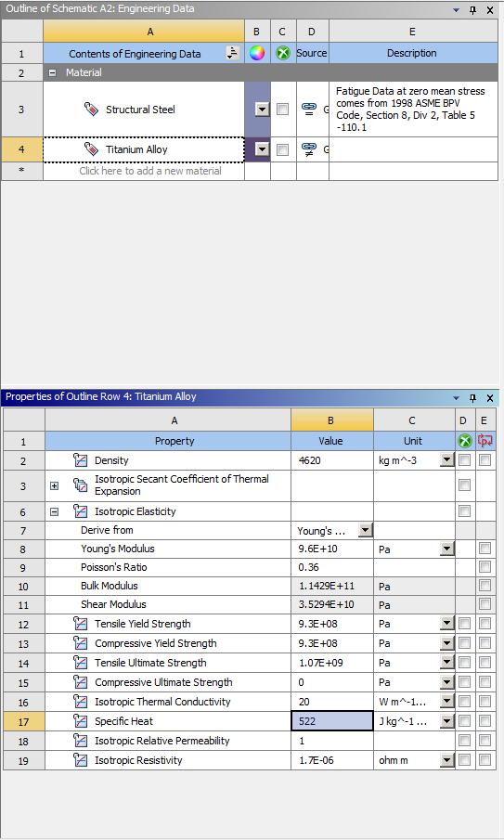Pin the Properties of Outline Row 4 panel

(x=473, y=397)
